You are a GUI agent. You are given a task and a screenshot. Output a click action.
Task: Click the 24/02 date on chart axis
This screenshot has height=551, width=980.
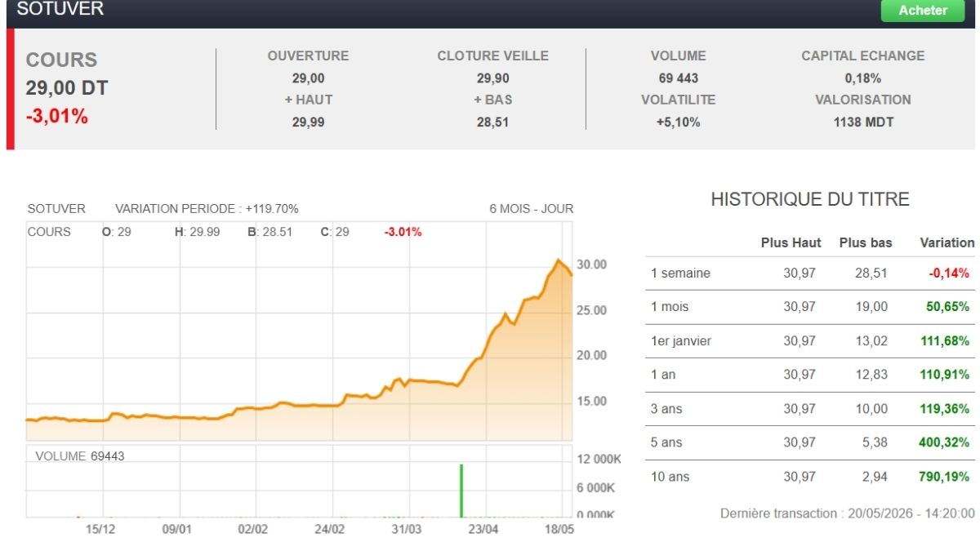(x=329, y=529)
